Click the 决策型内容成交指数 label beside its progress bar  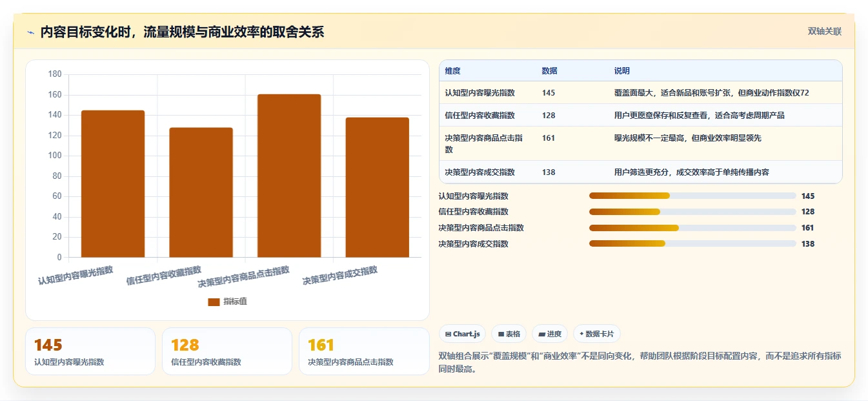click(474, 244)
